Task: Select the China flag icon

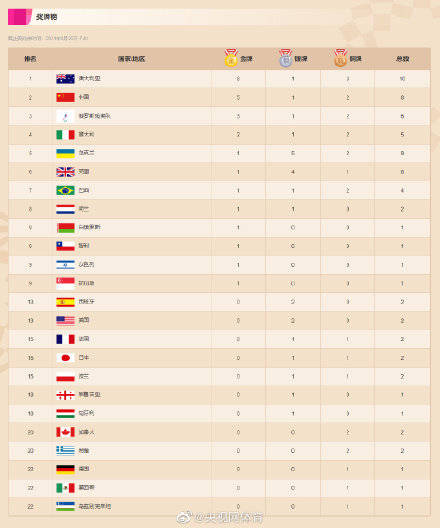Action: pos(65,97)
